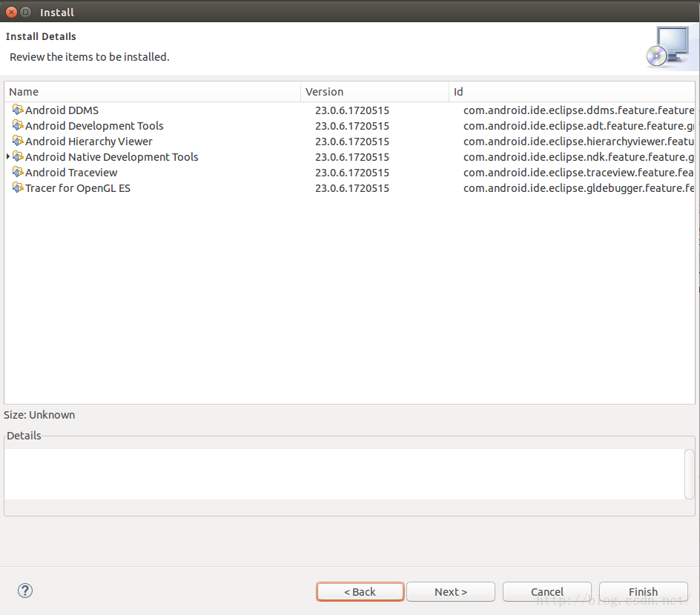Click the com.android.ide.eclipse.ndk.feature id

(578, 157)
